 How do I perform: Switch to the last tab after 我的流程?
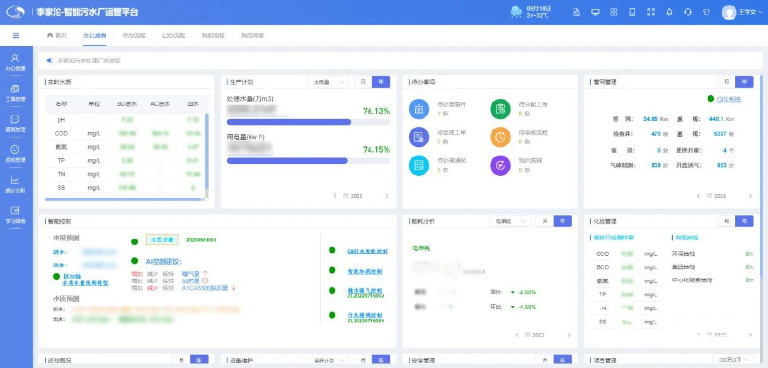tap(252, 36)
